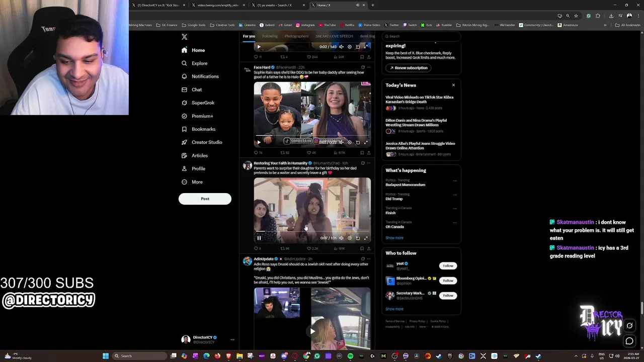Follow the yeat account
Viewport: 644px width, 362px height.
coord(448,265)
